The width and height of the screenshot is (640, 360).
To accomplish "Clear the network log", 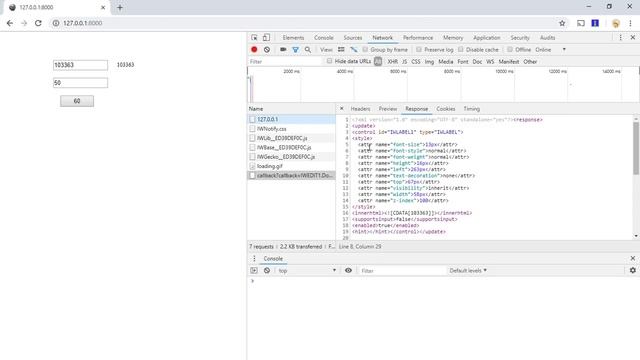I will click(x=267, y=49).
